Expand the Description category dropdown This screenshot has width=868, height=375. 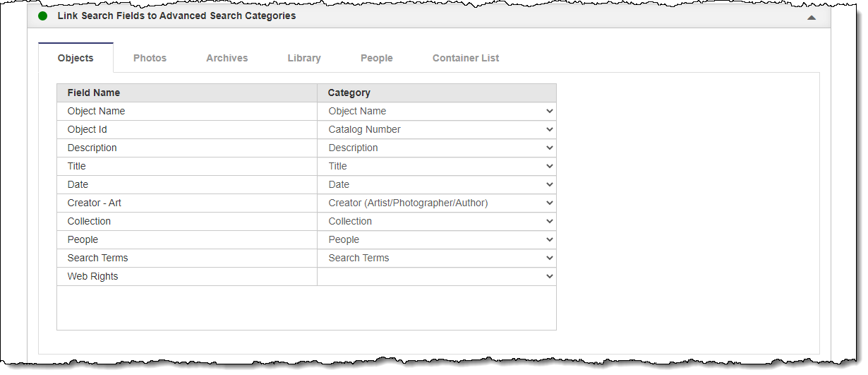click(x=437, y=148)
